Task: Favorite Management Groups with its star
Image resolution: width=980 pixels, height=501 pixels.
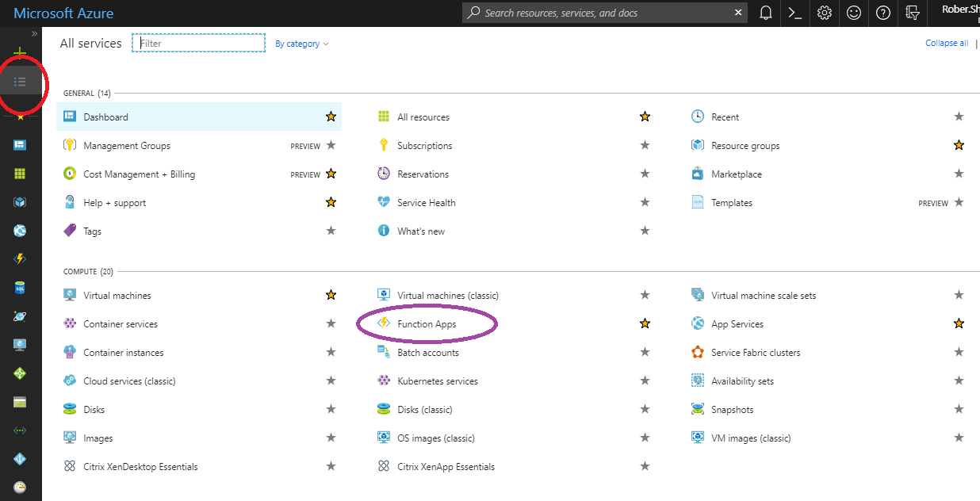Action: (x=331, y=145)
